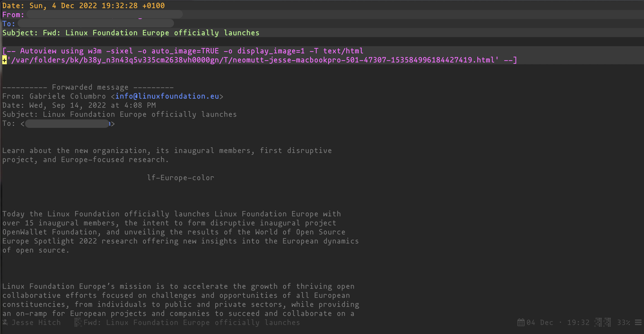Open the hamburger menu icon at bottom right
644x334 pixels.
(638, 322)
